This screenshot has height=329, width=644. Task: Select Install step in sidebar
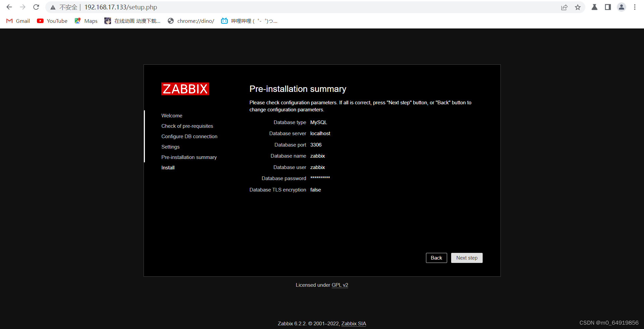click(168, 168)
